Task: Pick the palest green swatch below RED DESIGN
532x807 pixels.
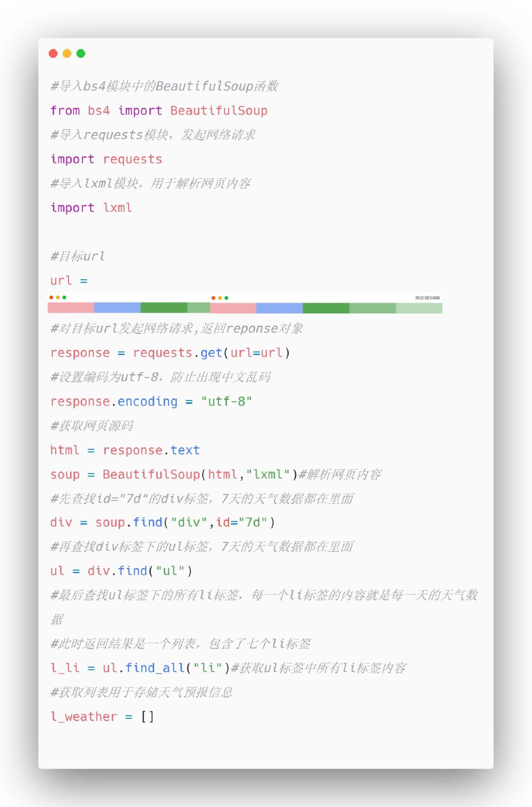Action: point(419,308)
